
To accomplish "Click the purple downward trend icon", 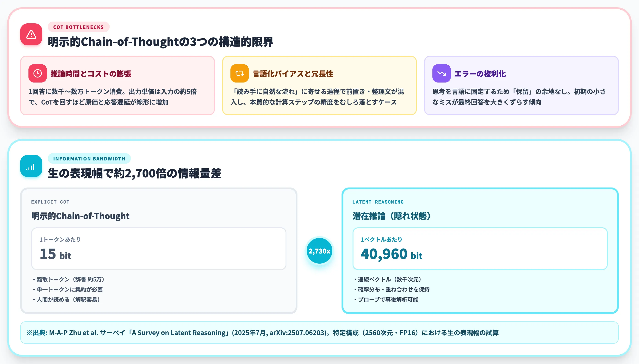I will pos(442,74).
